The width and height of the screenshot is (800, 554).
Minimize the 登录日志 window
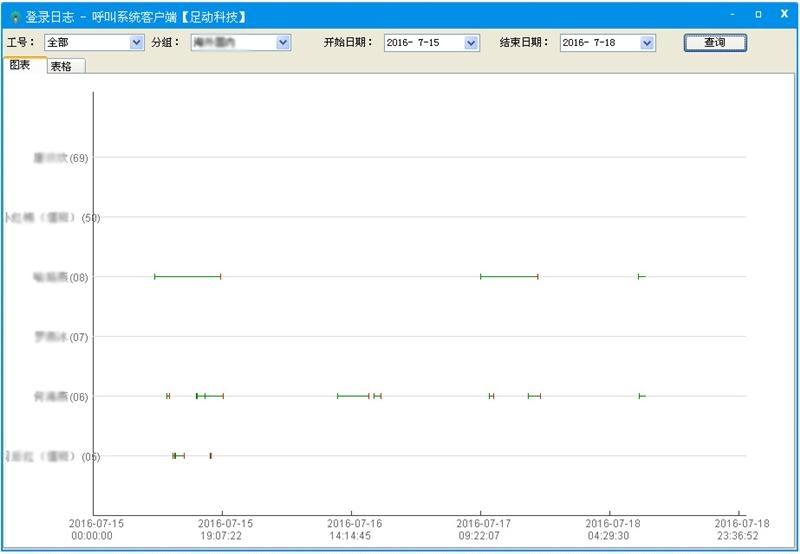point(735,15)
